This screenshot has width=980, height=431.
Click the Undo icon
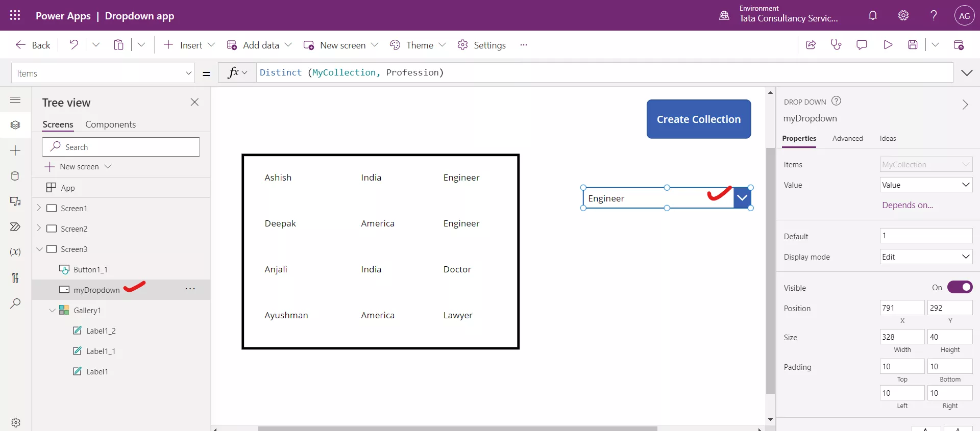pyautogui.click(x=74, y=45)
